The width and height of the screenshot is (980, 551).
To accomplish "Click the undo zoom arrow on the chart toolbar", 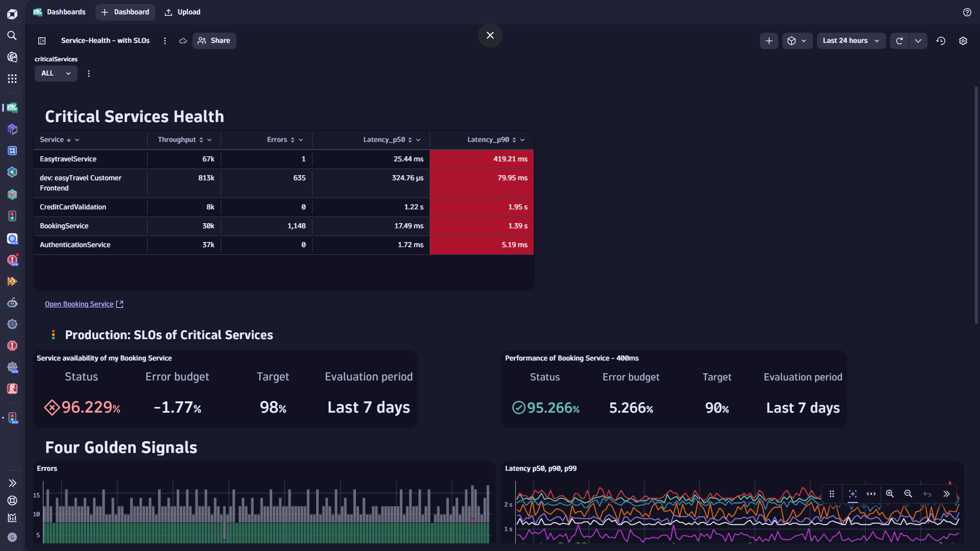I will click(927, 494).
